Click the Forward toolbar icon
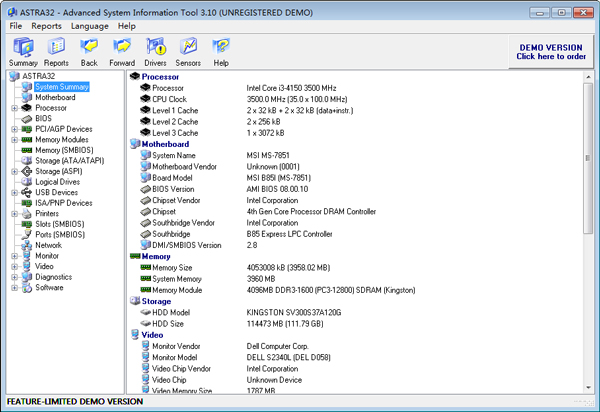The width and height of the screenshot is (600, 412). [122, 47]
